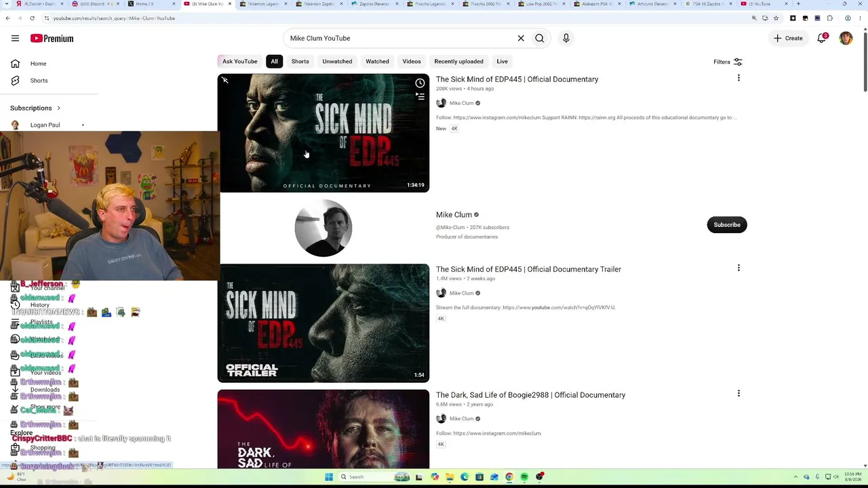Play the Boogie2988 documentary thumbnail
The width and height of the screenshot is (868, 488).
(323, 429)
